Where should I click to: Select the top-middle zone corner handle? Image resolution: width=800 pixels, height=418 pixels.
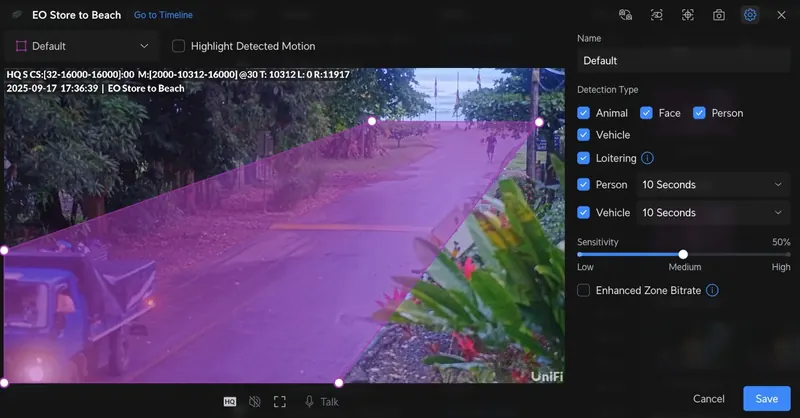[x=372, y=121]
